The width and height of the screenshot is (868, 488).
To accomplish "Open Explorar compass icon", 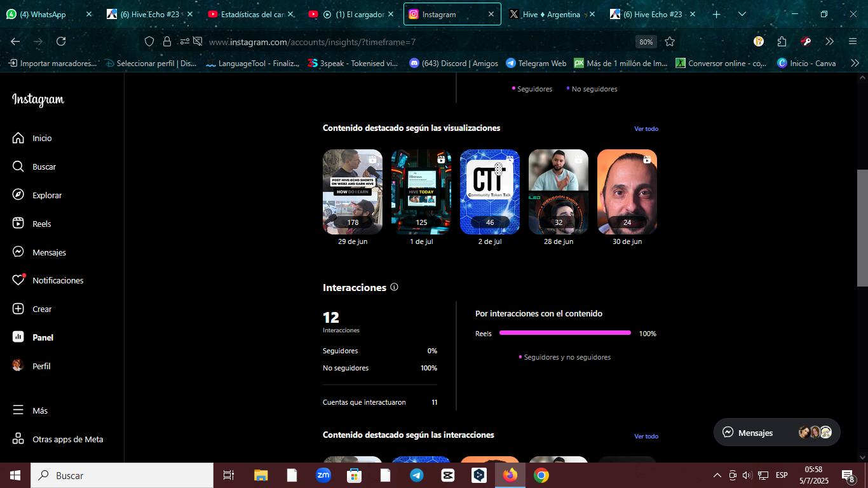I will (x=18, y=195).
